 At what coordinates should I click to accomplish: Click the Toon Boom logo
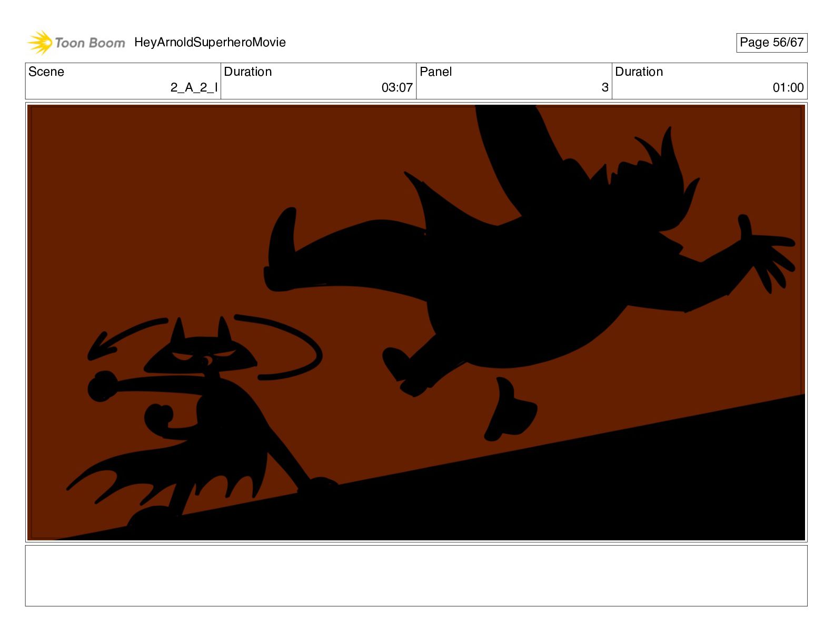click(x=76, y=42)
